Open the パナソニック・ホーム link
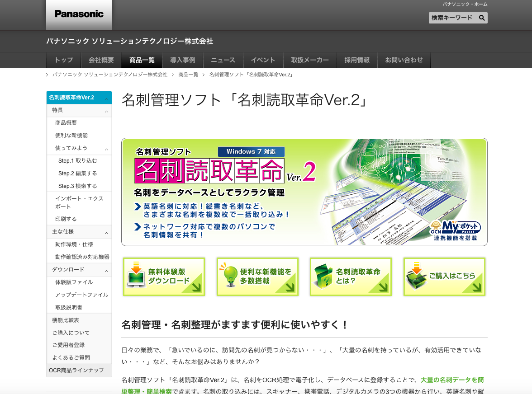Image resolution: width=532 pixels, height=394 pixels. pos(465,4)
